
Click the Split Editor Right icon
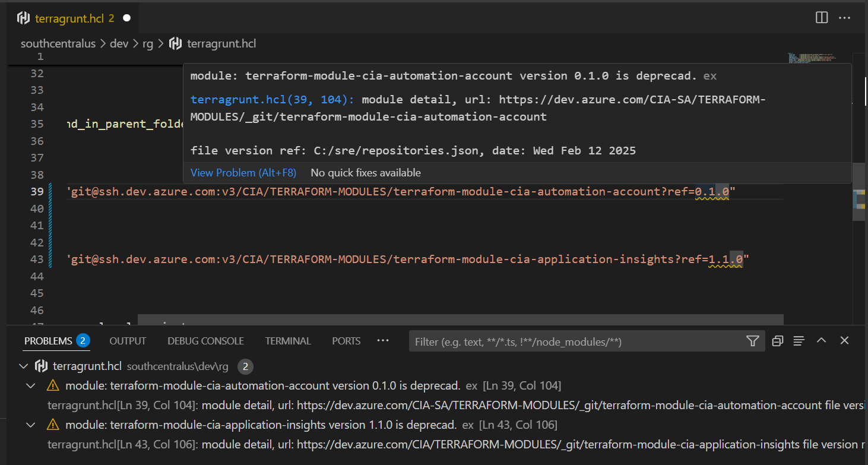pyautogui.click(x=822, y=18)
